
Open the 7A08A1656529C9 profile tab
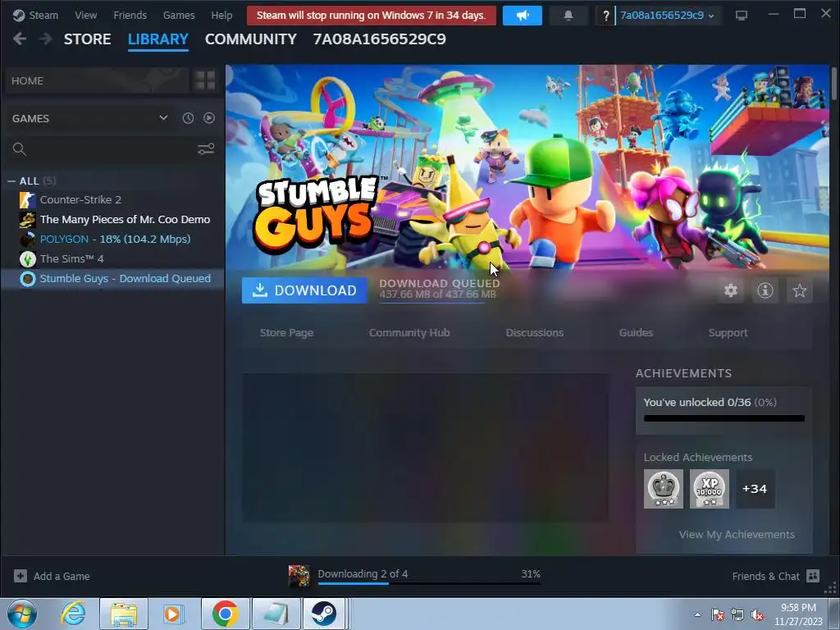tap(379, 39)
